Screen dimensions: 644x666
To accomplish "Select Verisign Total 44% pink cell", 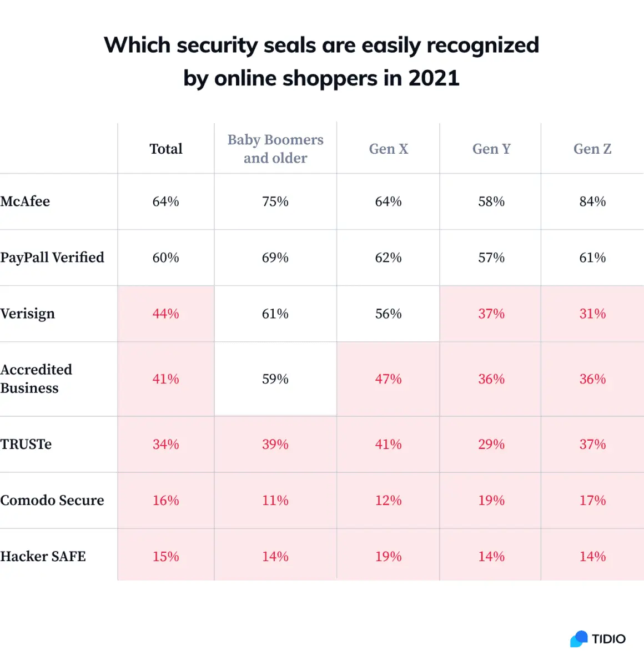I will 166,314.
